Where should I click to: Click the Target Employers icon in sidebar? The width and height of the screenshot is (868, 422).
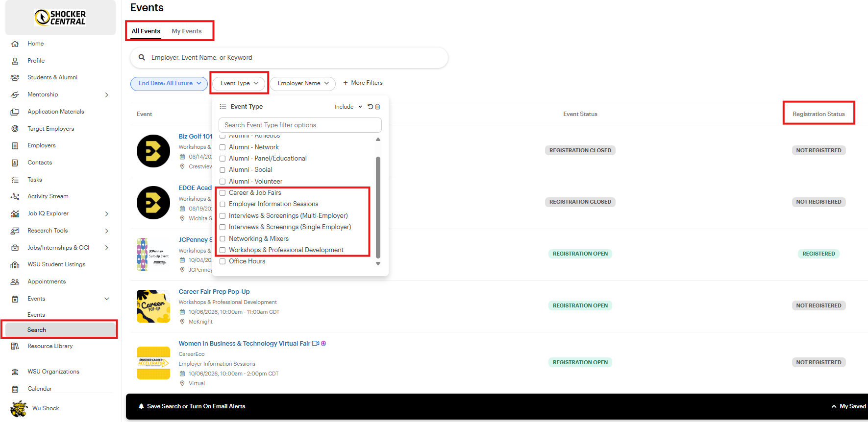(x=15, y=129)
